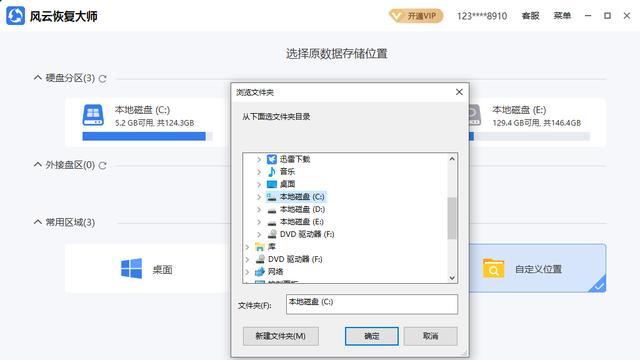Choose the 桌面 common location label
Viewport: 640px width, 360px height.
162,269
